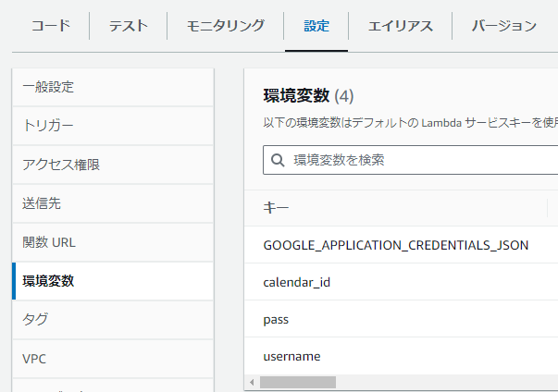This screenshot has width=558, height=392.
Task: Open the バージョン tab
Action: [504, 26]
